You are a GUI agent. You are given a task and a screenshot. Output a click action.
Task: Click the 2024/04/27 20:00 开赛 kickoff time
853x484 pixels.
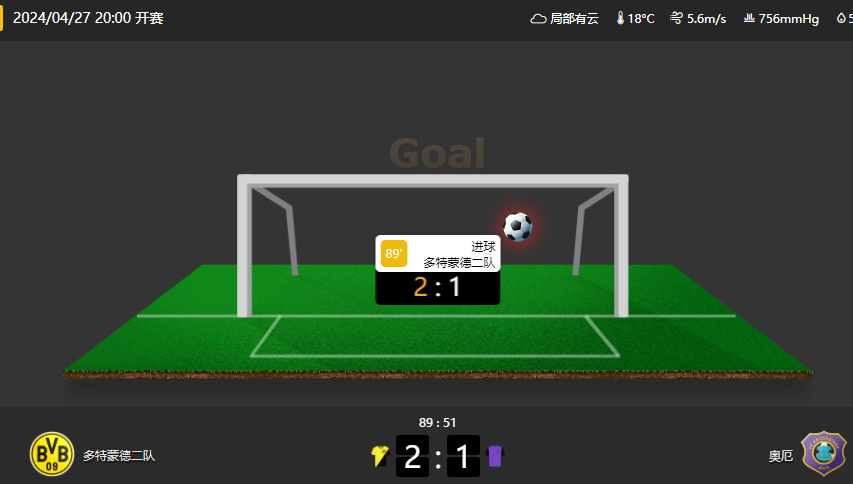pyautogui.click(x=88, y=18)
